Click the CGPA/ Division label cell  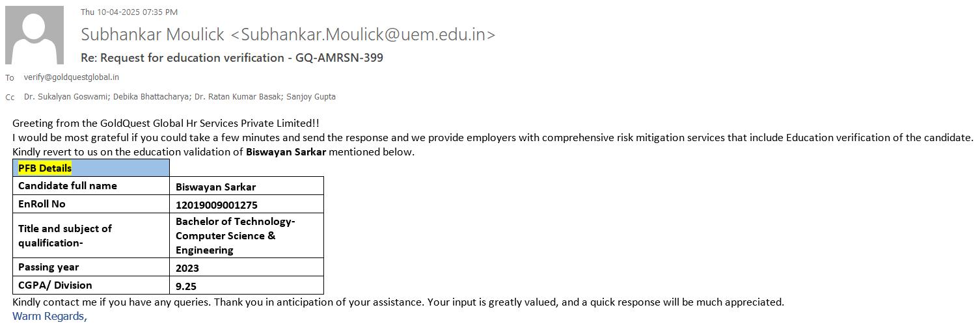coord(55,285)
